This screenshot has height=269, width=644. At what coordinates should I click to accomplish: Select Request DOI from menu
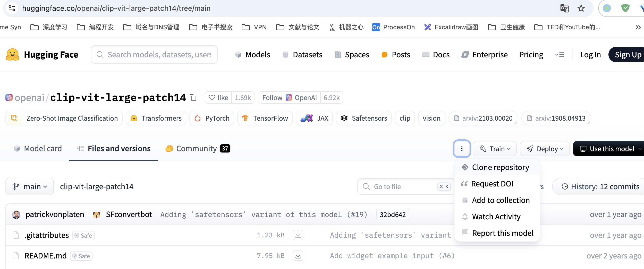(497, 184)
